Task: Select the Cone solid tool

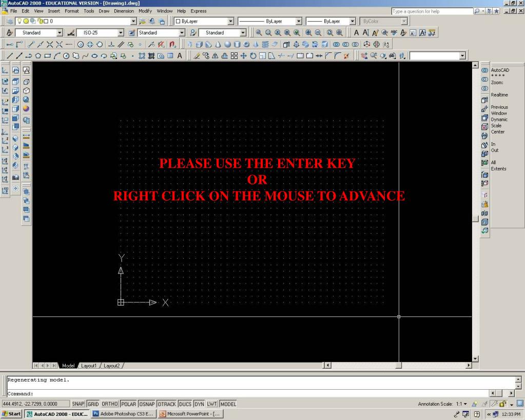Action: 218,44
